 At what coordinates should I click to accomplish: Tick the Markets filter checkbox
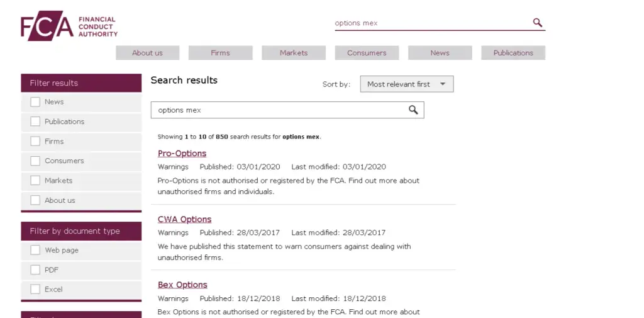click(x=35, y=181)
